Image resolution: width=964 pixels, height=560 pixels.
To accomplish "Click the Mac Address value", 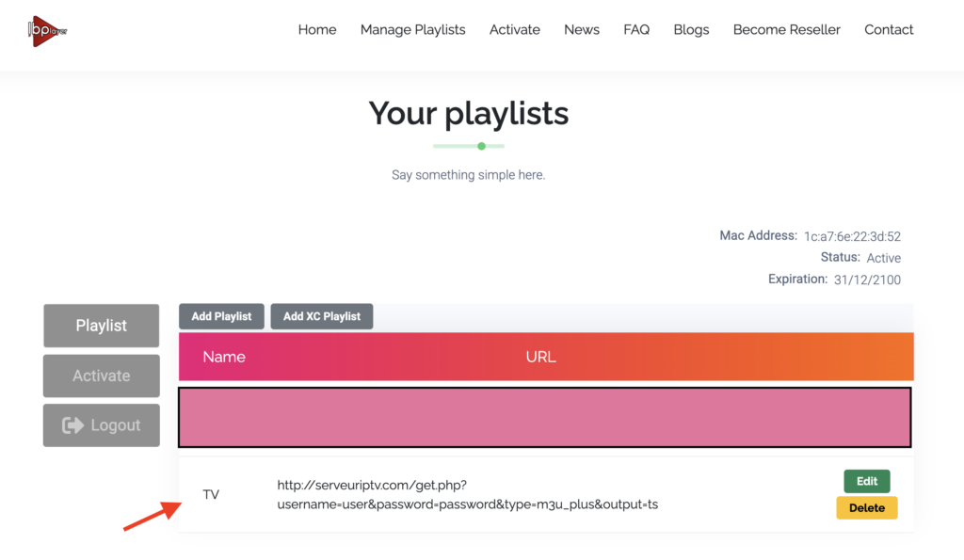I will tap(851, 237).
